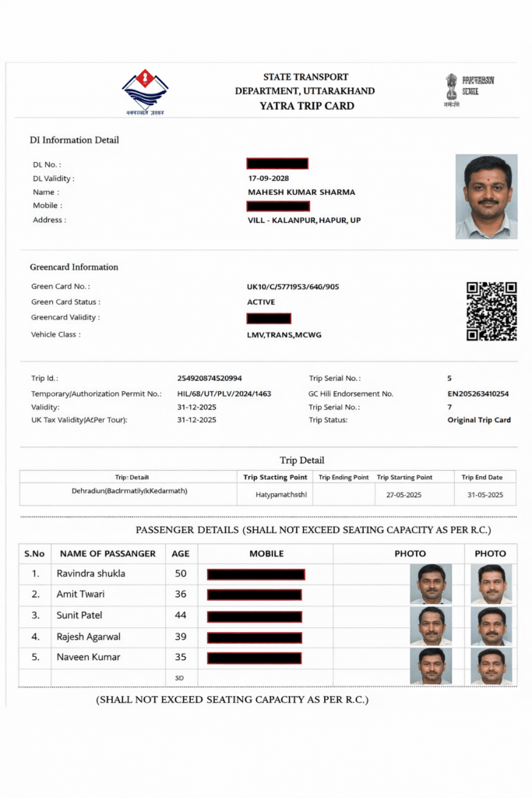The width and height of the screenshot is (532, 798).
Task: Click the driver photo in DL Information
Action: pyautogui.click(x=486, y=196)
